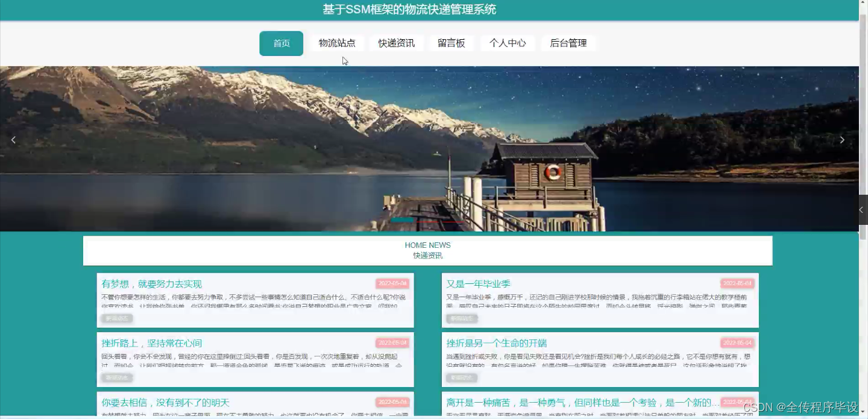
Task: Select the red line carousel indicator
Action: pyautogui.click(x=441, y=222)
